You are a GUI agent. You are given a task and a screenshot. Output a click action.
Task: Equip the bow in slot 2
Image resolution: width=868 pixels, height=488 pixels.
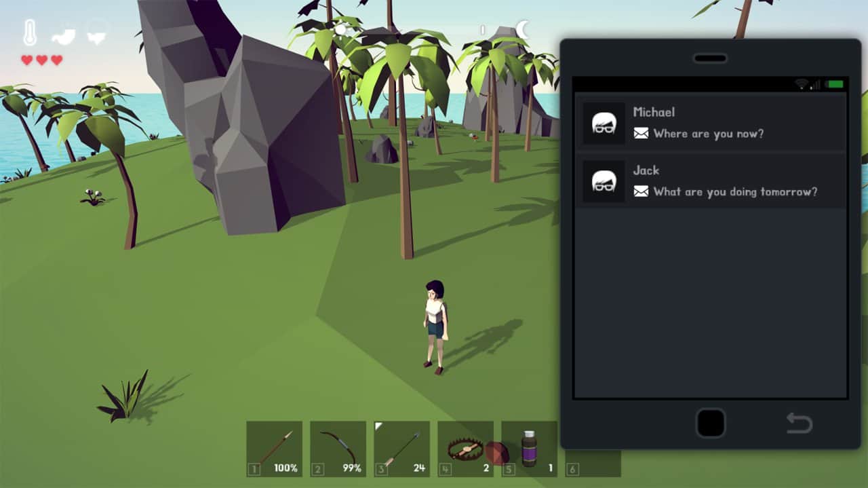coord(338,448)
